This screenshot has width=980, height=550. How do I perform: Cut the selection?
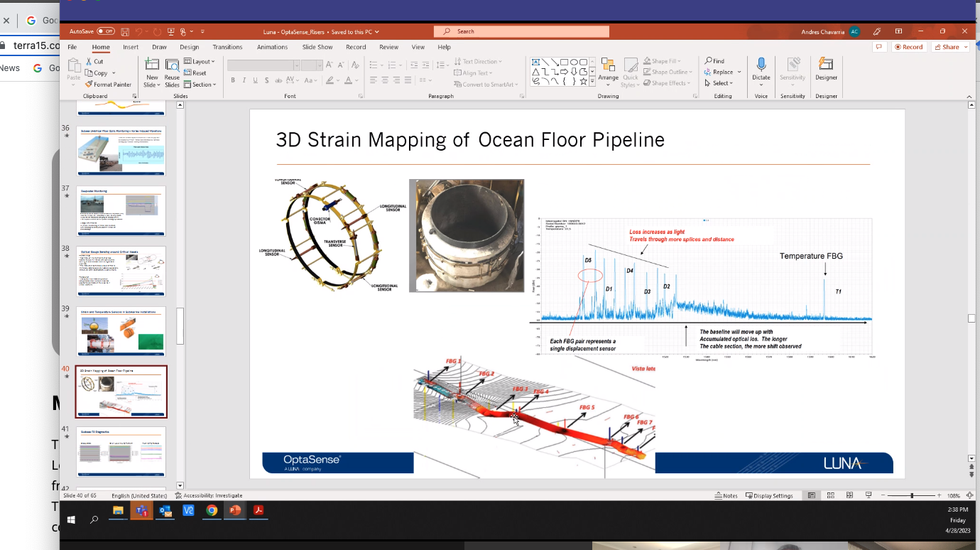pyautogui.click(x=94, y=62)
